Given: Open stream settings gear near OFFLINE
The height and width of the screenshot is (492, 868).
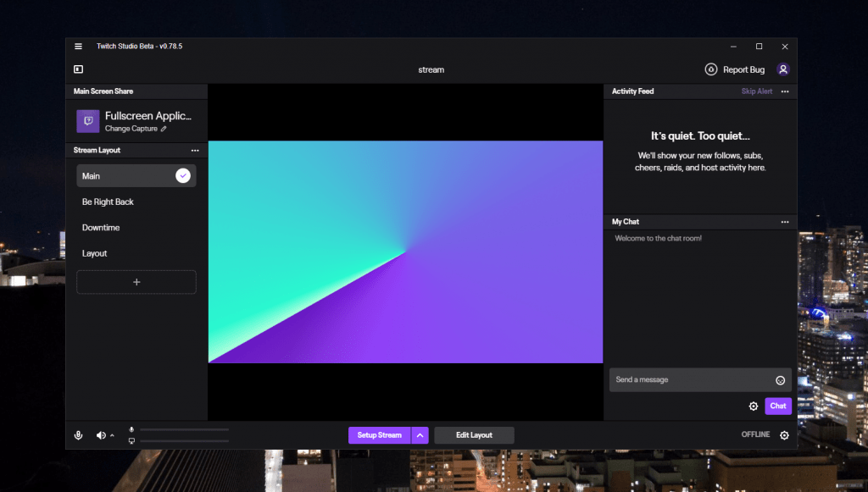Looking at the screenshot, I should click(784, 435).
